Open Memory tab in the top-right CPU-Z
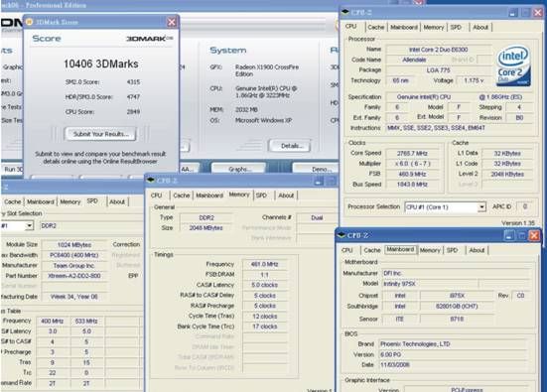The height and width of the screenshot is (392, 547). pos(433,27)
